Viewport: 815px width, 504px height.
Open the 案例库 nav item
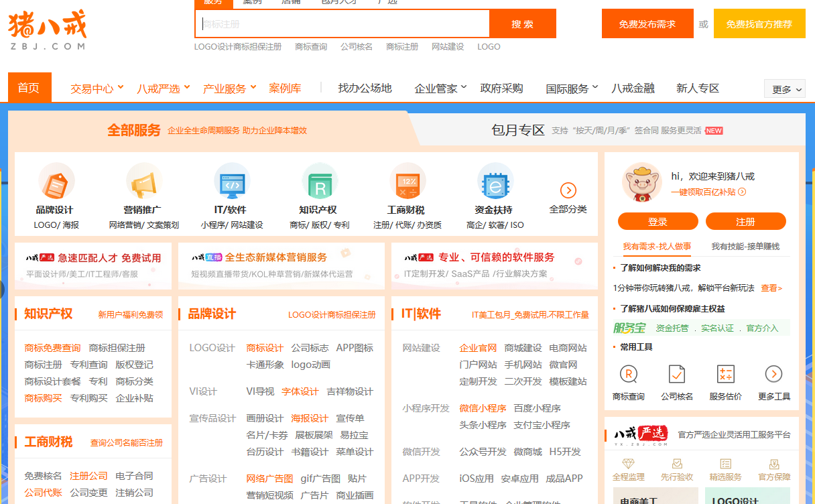click(285, 88)
